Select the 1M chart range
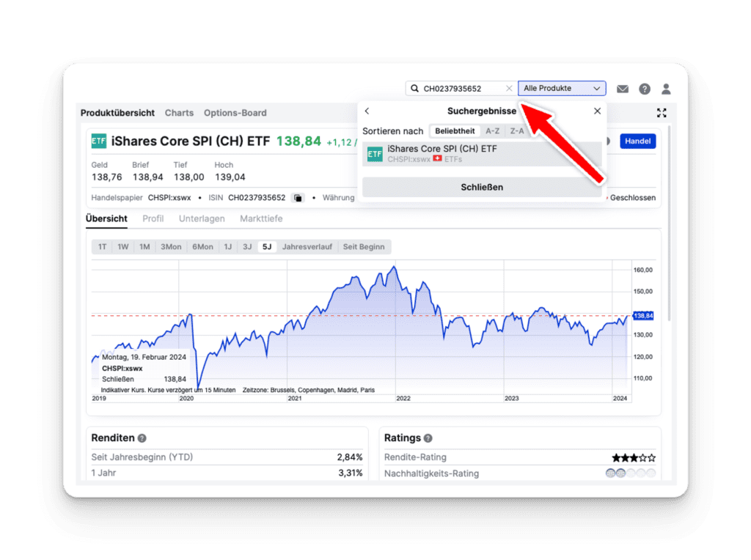 pos(144,247)
